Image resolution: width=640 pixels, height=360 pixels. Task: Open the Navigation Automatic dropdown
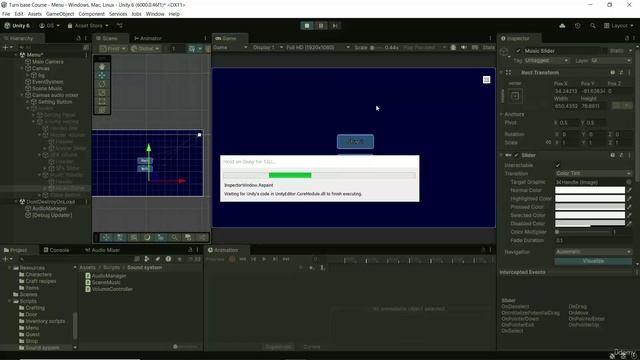593,252
